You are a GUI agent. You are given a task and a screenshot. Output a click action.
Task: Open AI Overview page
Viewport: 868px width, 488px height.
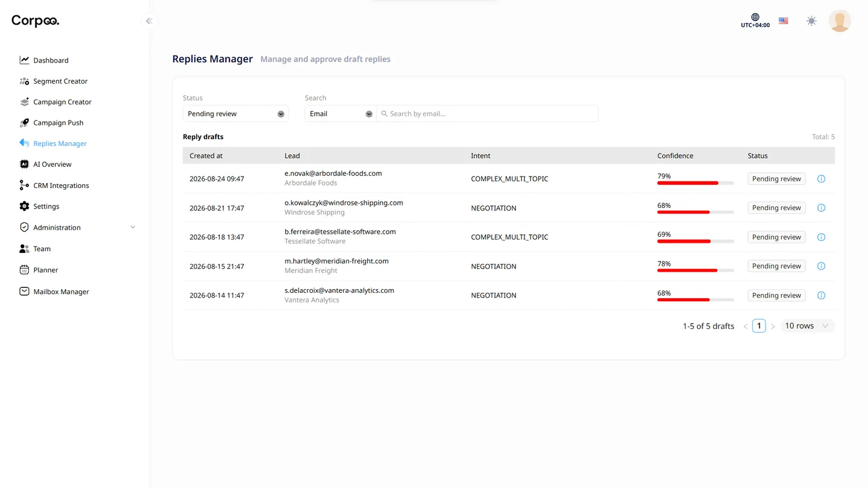tap(45, 164)
